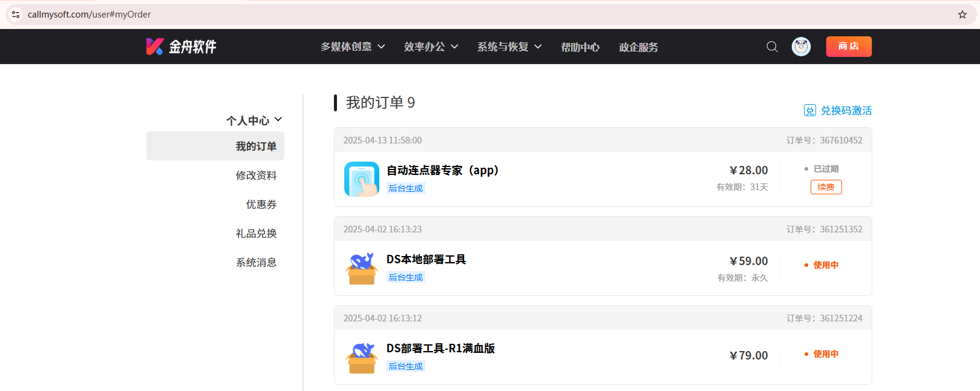Image resolution: width=980 pixels, height=391 pixels.
Task: Click order number 361251224
Action: (x=825, y=318)
